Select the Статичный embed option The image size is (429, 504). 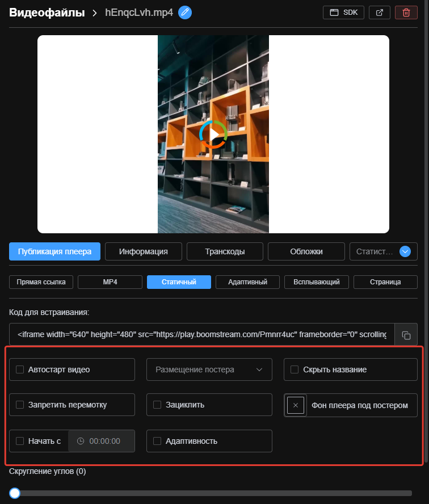click(179, 282)
